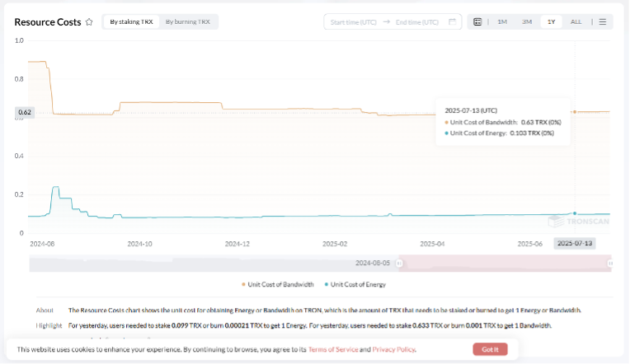Switch to table data view icon
Viewport: 630px width, 364px height.
pos(477,21)
